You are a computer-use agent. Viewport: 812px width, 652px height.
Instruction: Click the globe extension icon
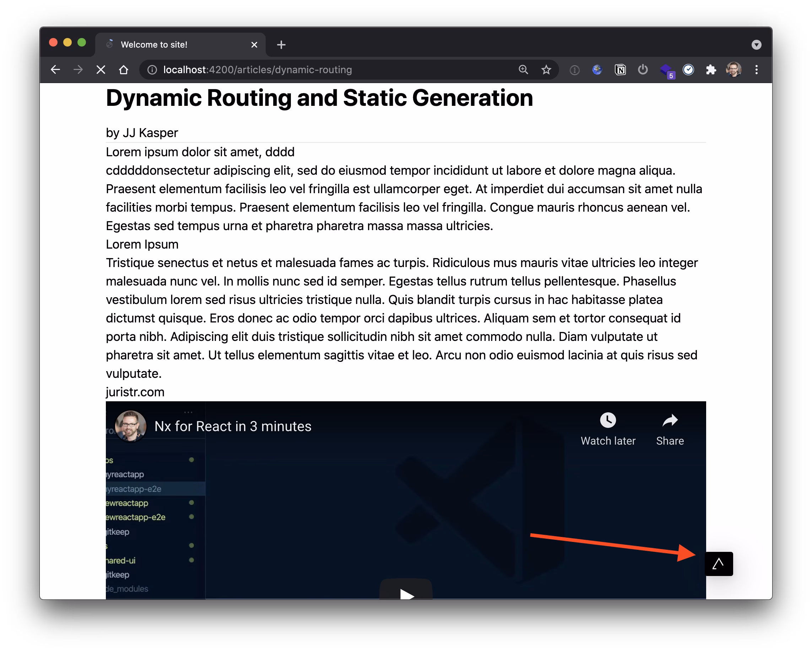[597, 70]
